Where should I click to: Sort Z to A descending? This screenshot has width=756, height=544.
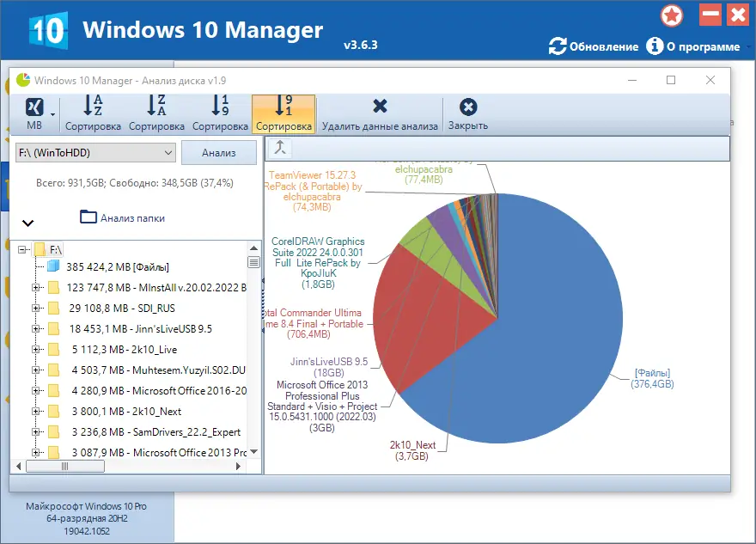[156, 113]
